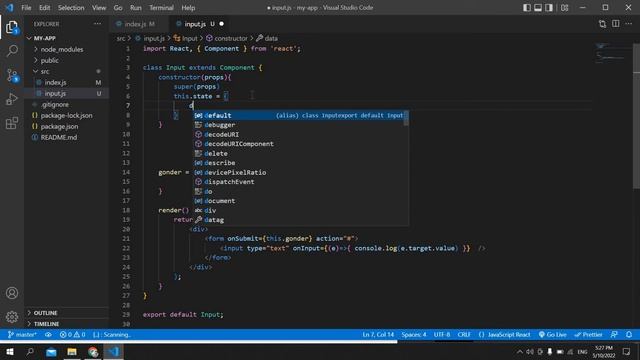This screenshot has width=640, height=360.
Task: Choose debugger from suggestion list
Action: (x=298, y=125)
